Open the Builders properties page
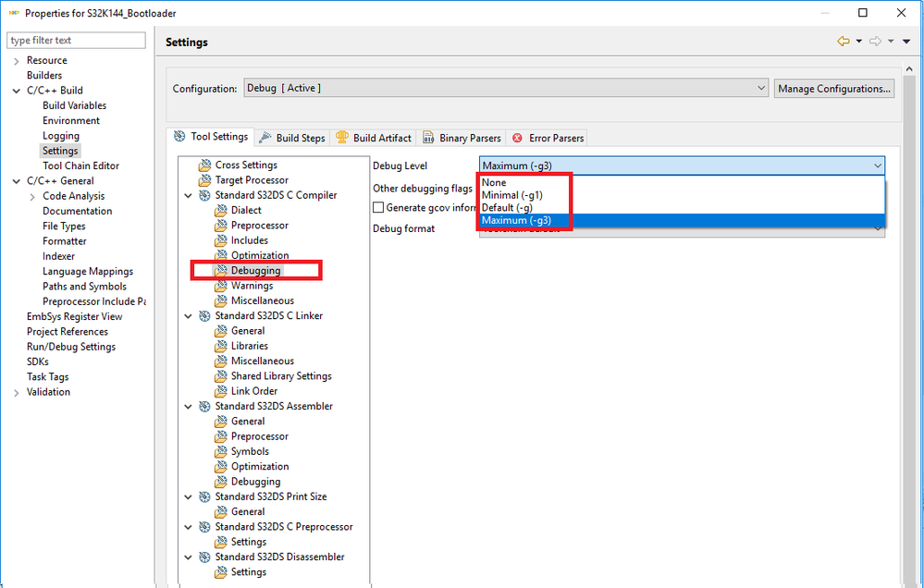The height and width of the screenshot is (588, 924). point(44,76)
